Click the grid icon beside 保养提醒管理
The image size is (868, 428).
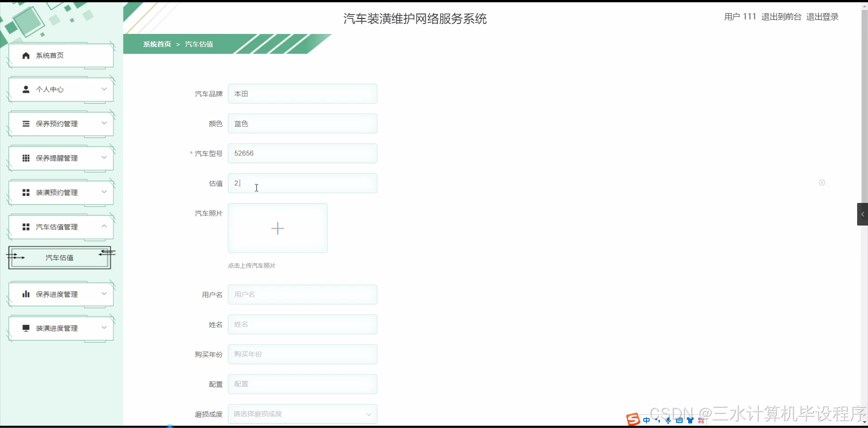25,158
